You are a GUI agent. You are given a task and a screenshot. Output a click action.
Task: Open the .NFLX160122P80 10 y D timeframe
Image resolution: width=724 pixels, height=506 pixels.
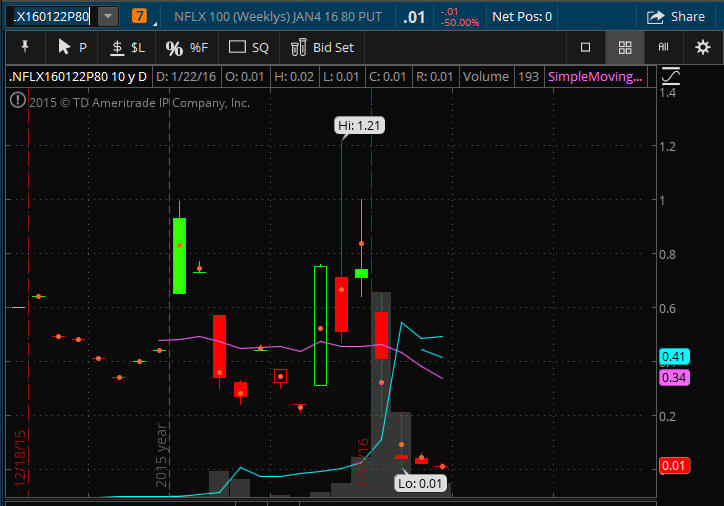[77, 76]
